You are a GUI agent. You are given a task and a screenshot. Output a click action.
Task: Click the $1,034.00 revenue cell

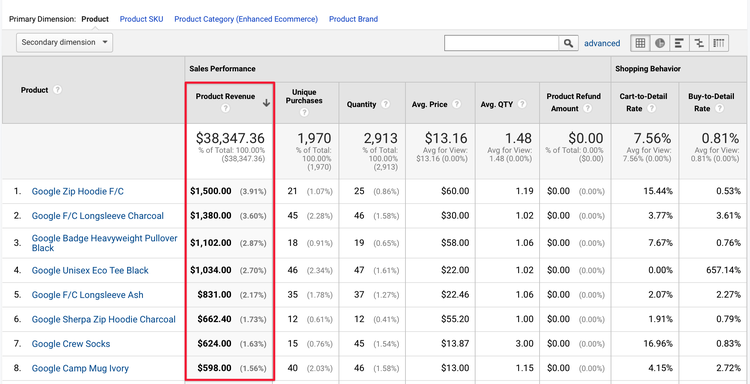pyautogui.click(x=211, y=270)
